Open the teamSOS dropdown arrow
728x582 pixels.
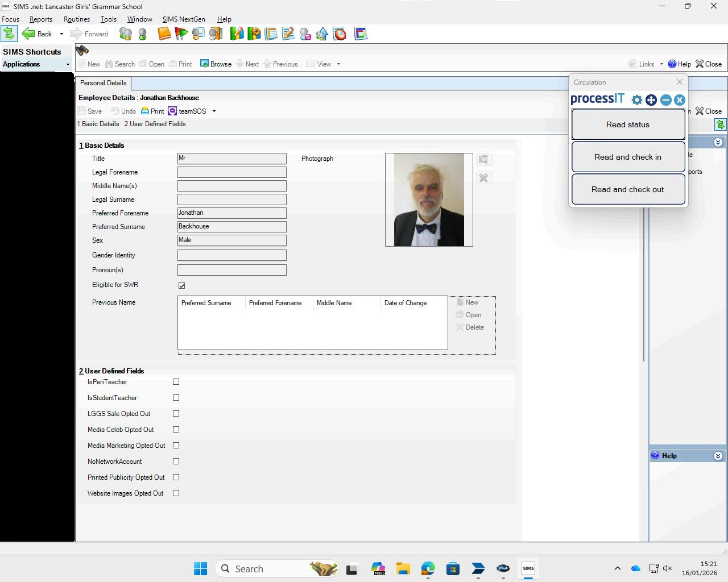[x=214, y=111]
